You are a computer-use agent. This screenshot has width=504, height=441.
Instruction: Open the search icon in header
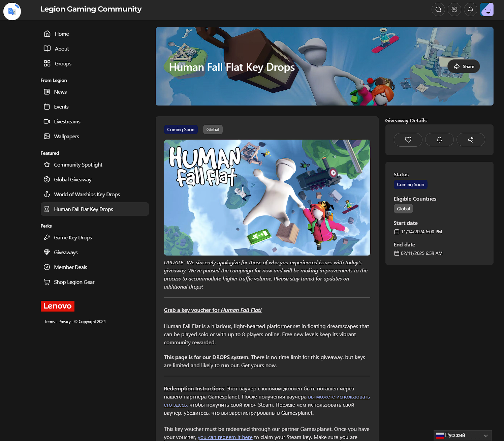click(438, 9)
